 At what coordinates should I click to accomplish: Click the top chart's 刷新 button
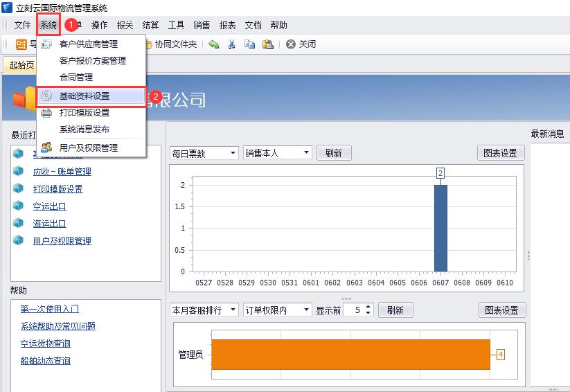click(334, 153)
